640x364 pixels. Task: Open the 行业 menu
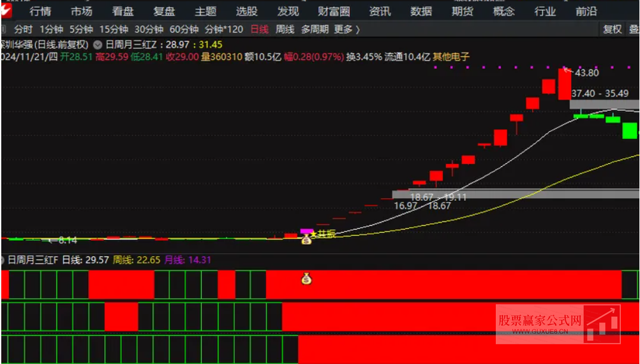[x=545, y=11]
